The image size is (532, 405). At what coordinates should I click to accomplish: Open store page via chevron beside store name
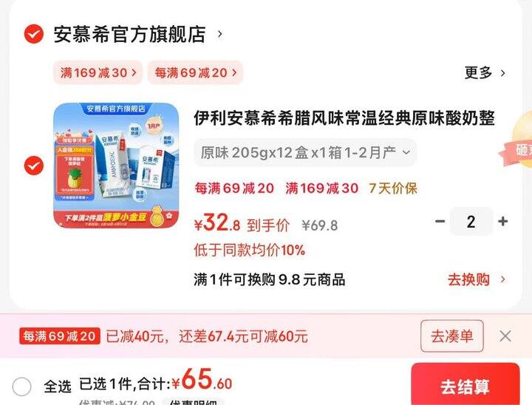(x=220, y=34)
